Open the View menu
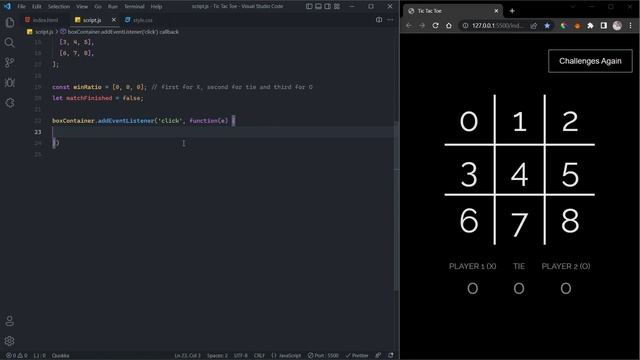Viewport: 640px width, 360px height. click(x=82, y=7)
